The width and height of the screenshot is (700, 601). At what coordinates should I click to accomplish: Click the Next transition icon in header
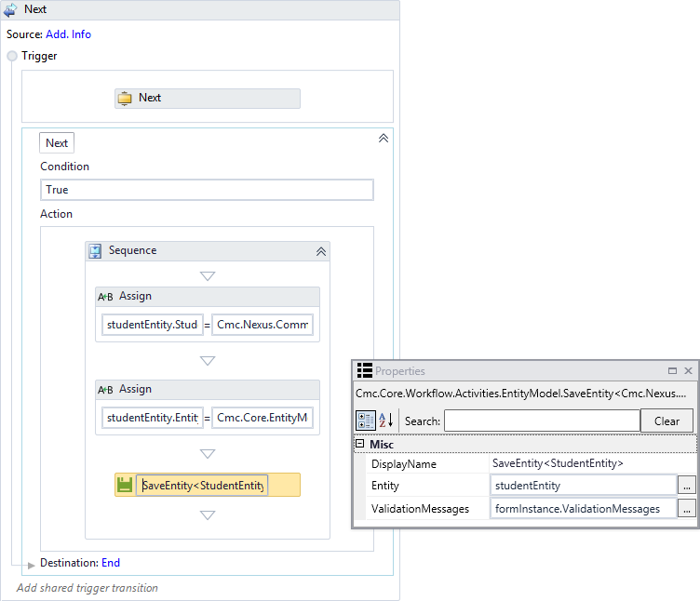tap(12, 9)
